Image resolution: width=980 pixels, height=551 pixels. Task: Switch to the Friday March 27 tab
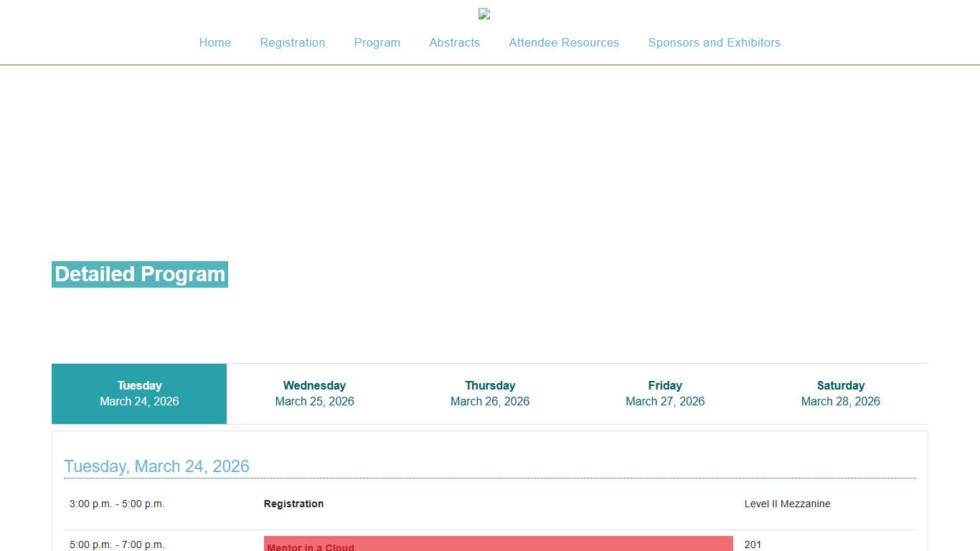click(x=665, y=393)
